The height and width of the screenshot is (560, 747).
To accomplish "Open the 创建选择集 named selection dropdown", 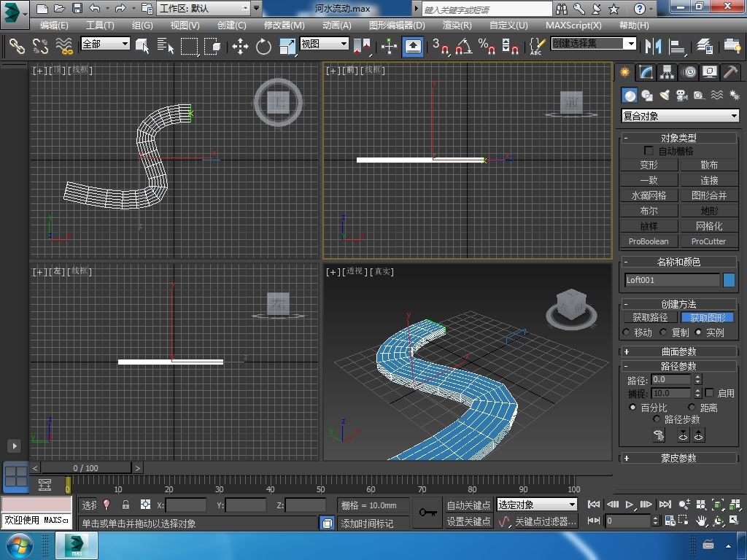I will pos(593,44).
